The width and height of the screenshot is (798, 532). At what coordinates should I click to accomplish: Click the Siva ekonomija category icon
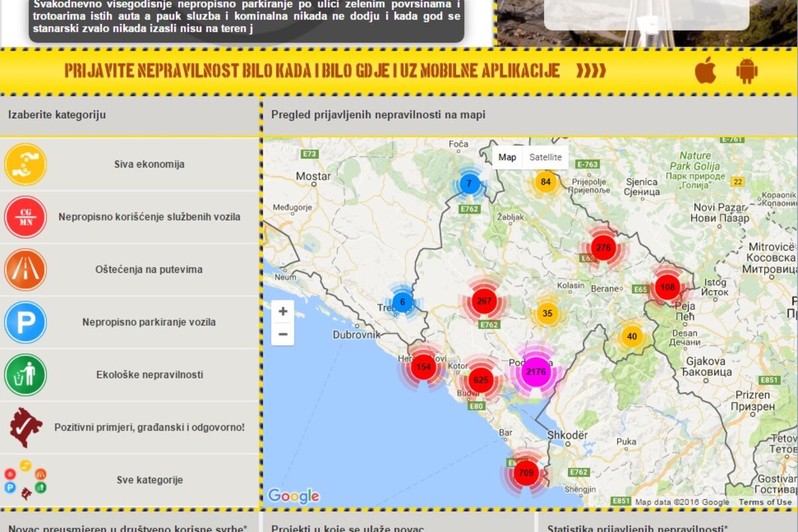[25, 164]
